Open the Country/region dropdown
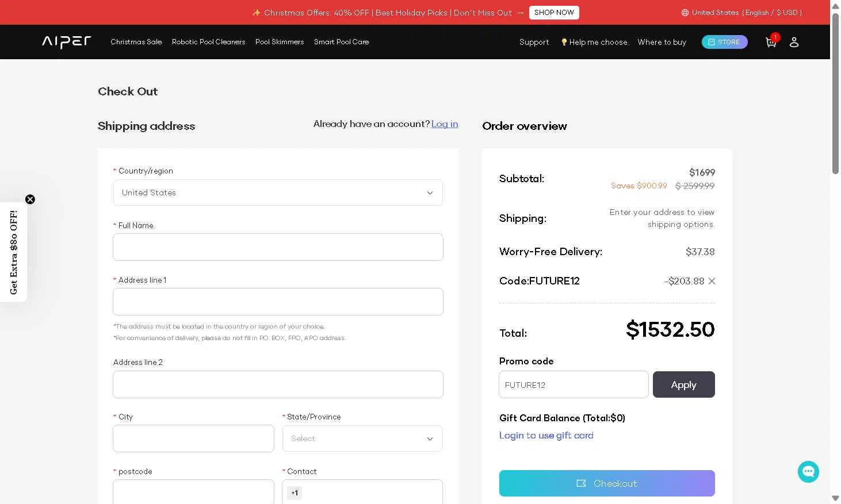 [x=278, y=193]
